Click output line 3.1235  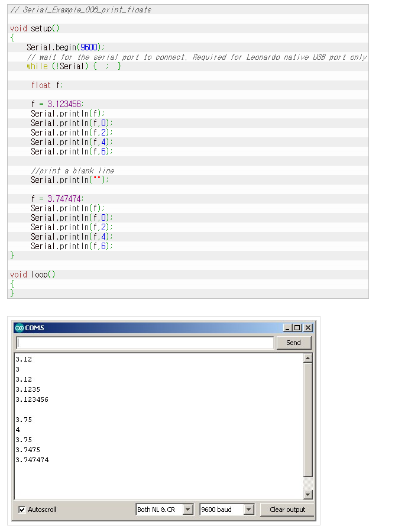(x=28, y=389)
